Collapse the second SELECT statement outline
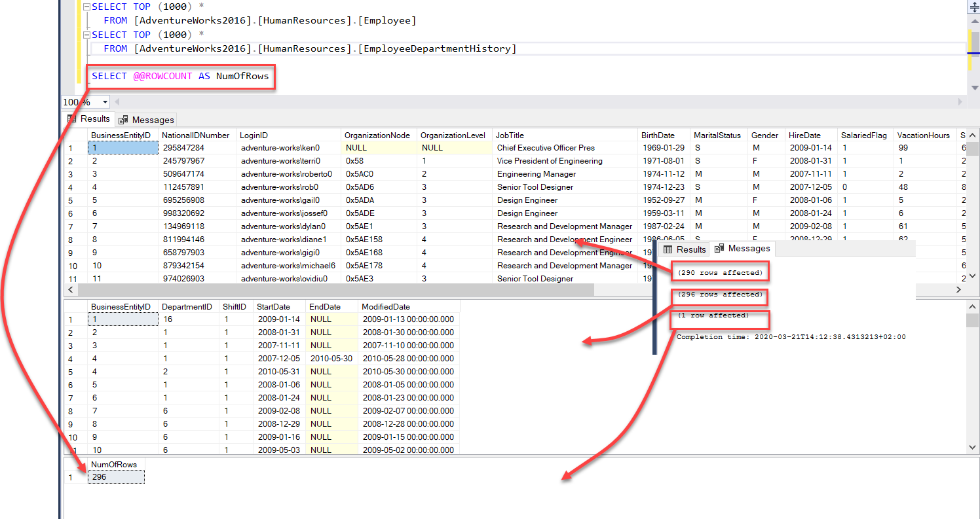The width and height of the screenshot is (980, 519). (86, 34)
